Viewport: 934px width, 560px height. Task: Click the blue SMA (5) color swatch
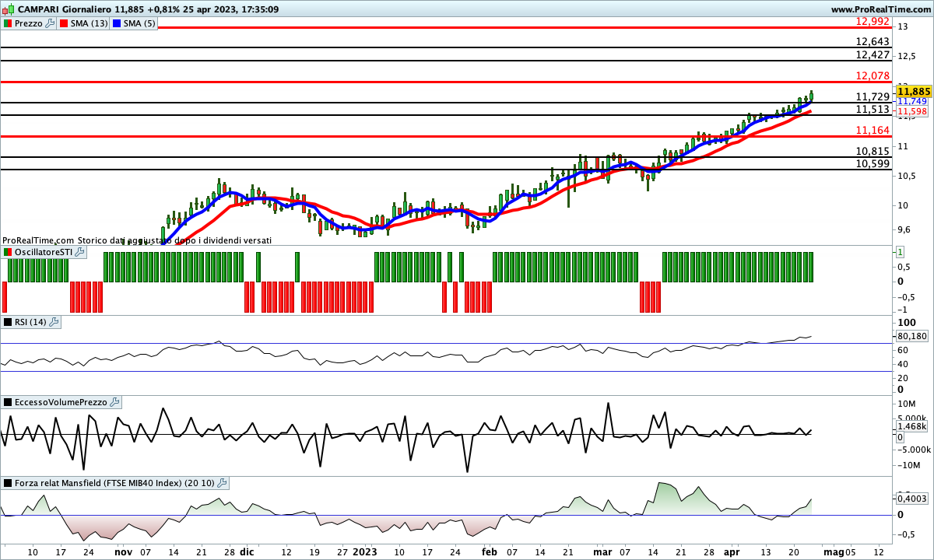[118, 23]
